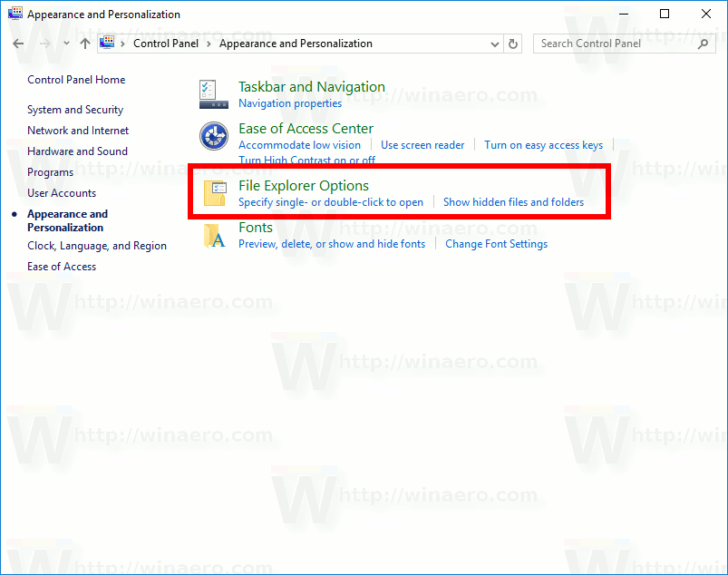The width and height of the screenshot is (728, 575).
Task: Open the address bar dropdown arrow
Action: pyautogui.click(x=494, y=43)
